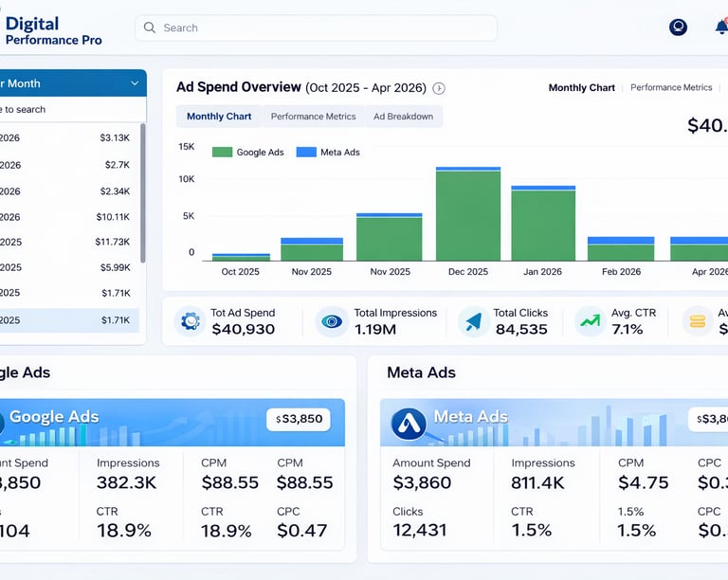
Task: Click the Jan 2026 chart bar
Action: pyautogui.click(x=543, y=223)
